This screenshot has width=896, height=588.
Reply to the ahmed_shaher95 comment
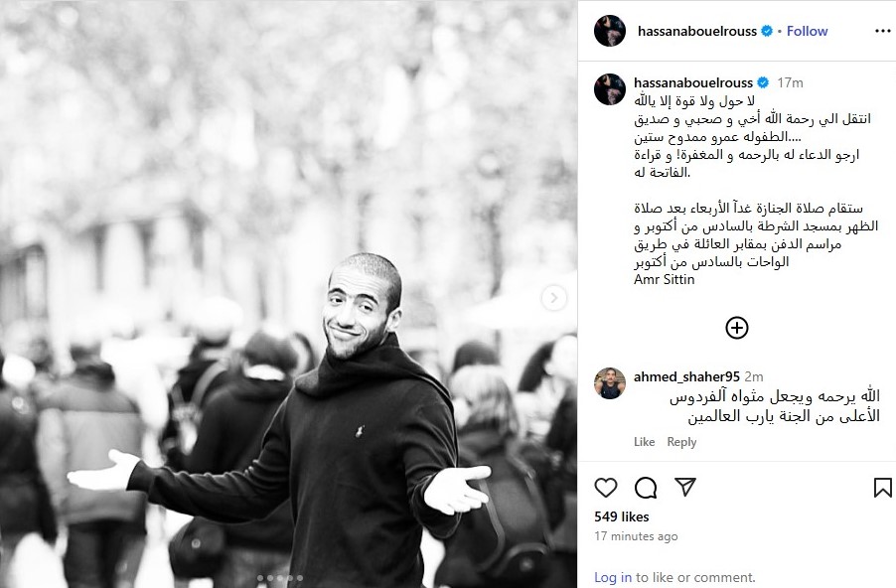681,442
